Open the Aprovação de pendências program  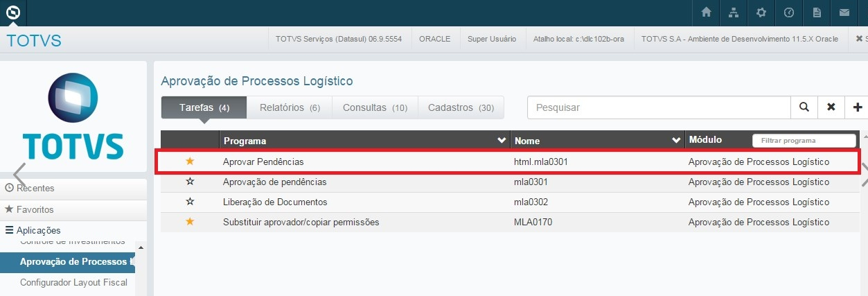pos(274,182)
